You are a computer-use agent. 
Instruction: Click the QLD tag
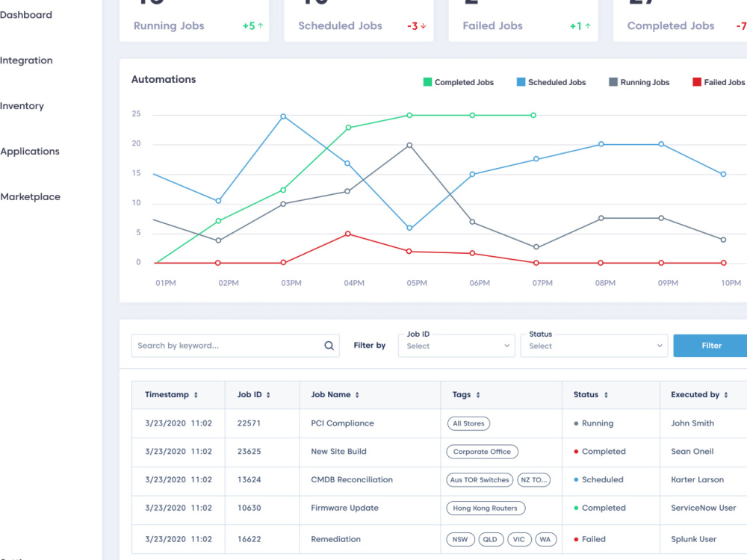[491, 540]
